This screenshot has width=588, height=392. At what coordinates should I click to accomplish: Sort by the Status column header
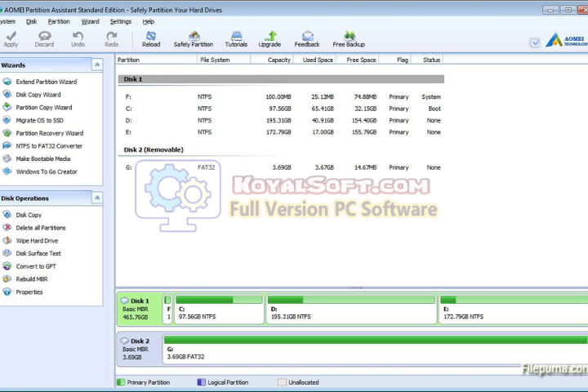click(427, 60)
